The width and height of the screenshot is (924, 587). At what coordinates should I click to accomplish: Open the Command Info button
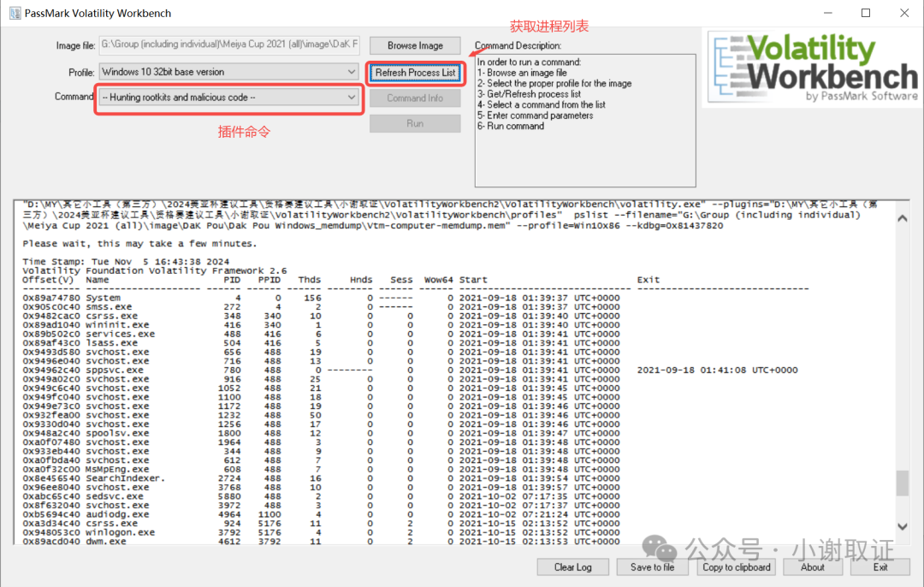pos(415,98)
